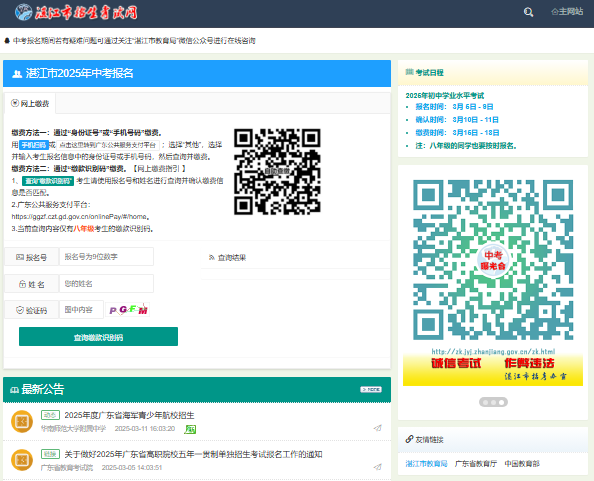This screenshot has width=594, height=481.
Task: Click the lock icon next to 姓名
Action: [22, 284]
